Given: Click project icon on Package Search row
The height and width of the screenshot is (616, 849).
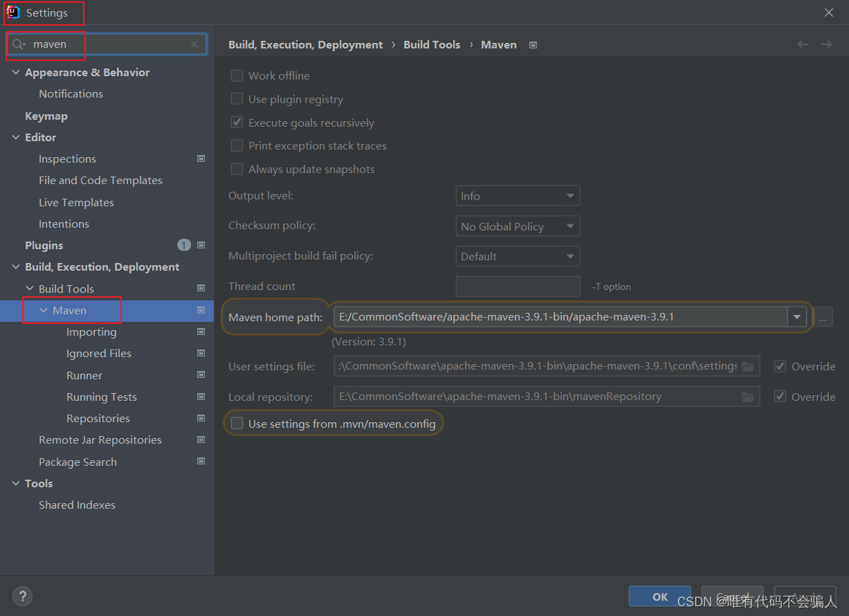Looking at the screenshot, I should [201, 462].
